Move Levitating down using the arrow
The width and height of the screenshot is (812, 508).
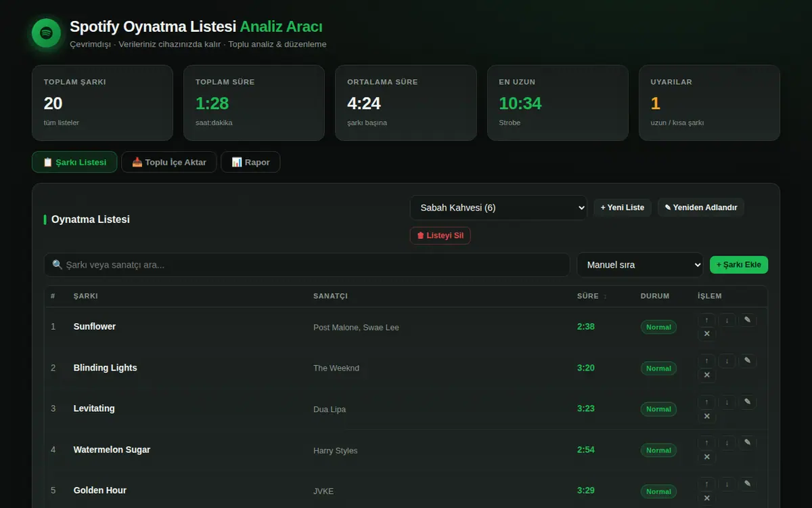pyautogui.click(x=727, y=402)
